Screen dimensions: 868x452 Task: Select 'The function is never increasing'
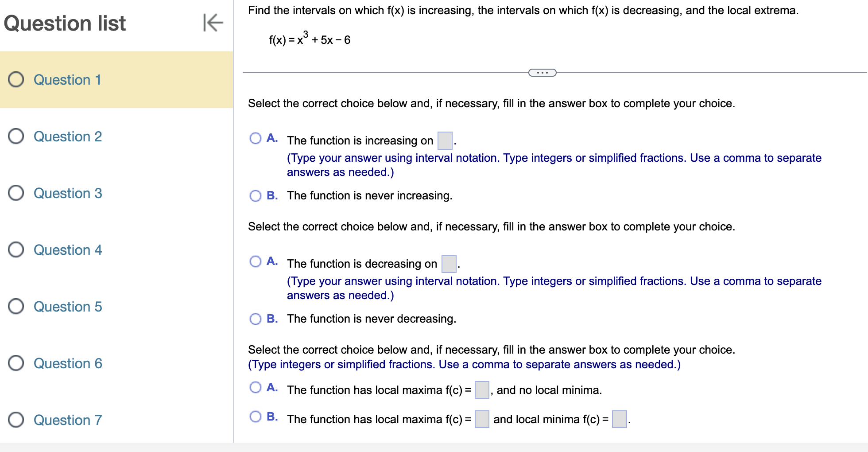[x=256, y=195]
